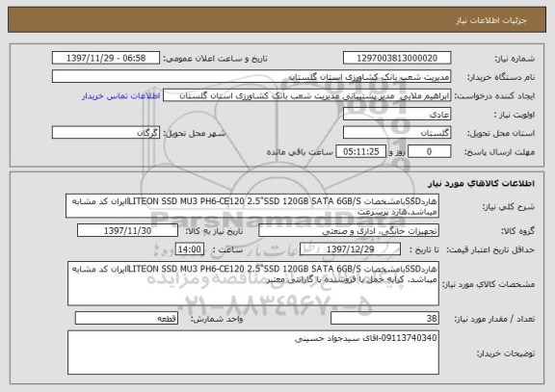Click the واحد شمارش field قطعه
Image resolution: width=555 pixels, height=392 pixels.
(126, 319)
